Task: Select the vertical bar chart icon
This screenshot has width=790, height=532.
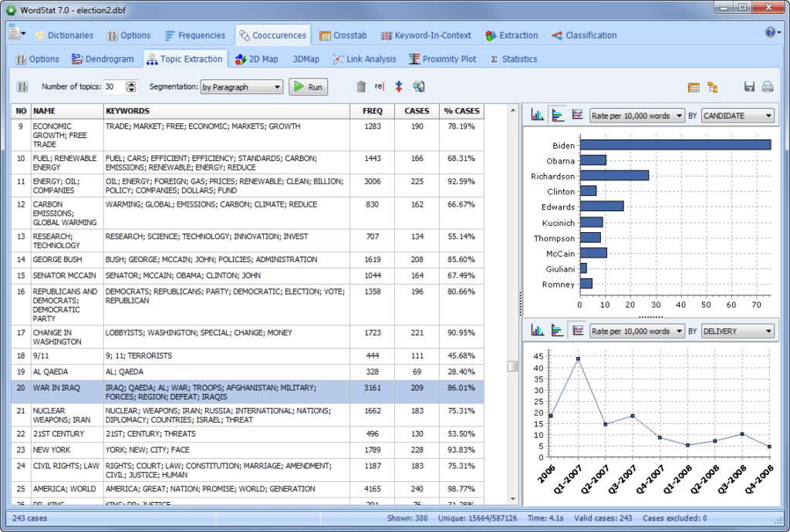Action: [x=538, y=114]
